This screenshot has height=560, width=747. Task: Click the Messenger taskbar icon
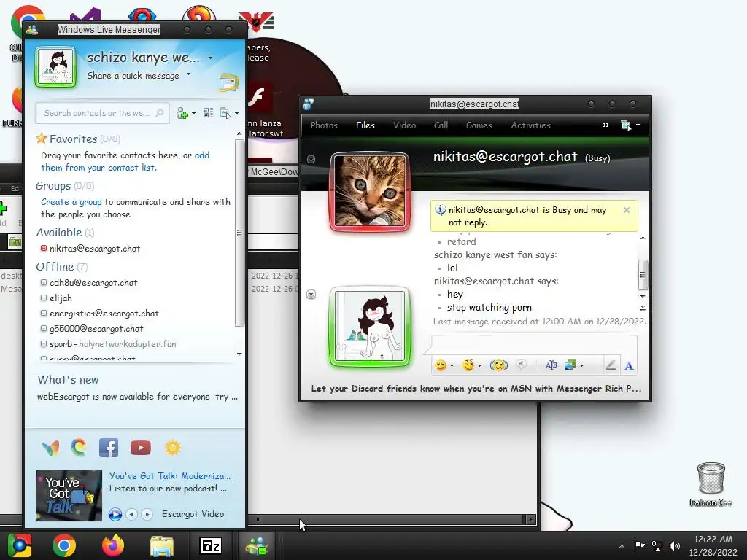258,545
